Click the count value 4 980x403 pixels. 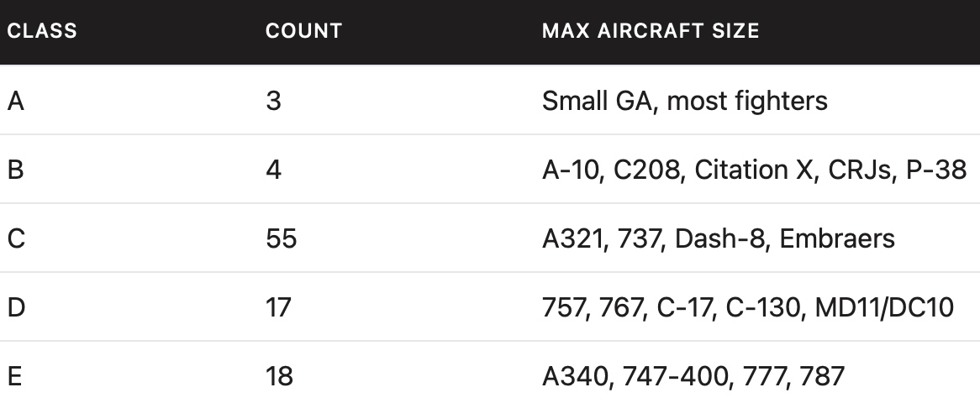click(273, 170)
